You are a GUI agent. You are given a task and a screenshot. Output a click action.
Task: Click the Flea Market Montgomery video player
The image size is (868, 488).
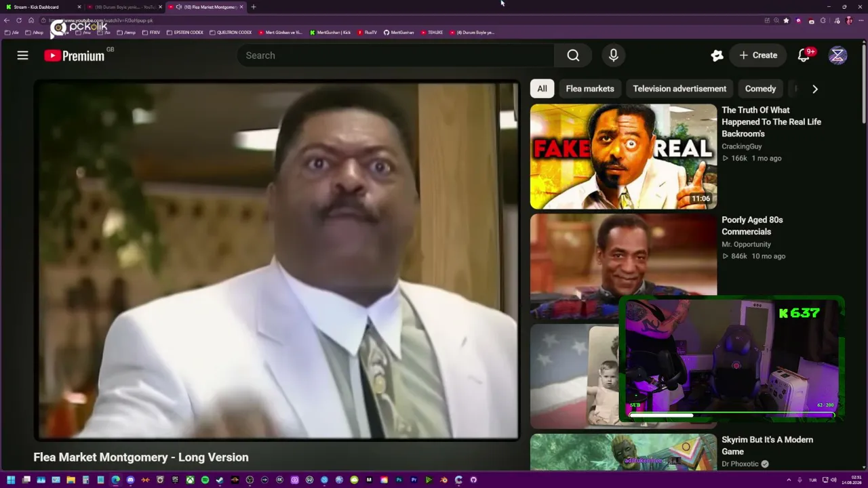point(277,261)
